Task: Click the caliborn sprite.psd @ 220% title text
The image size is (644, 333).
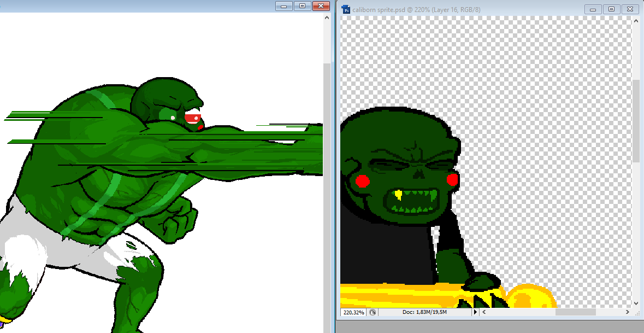Action: pos(416,9)
